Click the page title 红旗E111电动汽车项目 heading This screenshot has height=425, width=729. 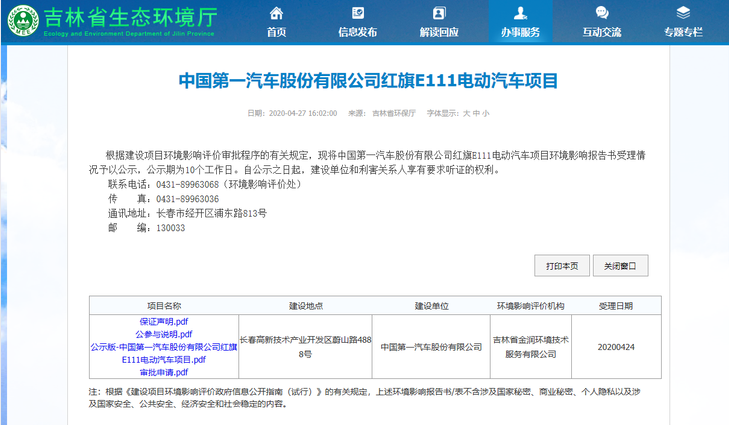pyautogui.click(x=367, y=80)
